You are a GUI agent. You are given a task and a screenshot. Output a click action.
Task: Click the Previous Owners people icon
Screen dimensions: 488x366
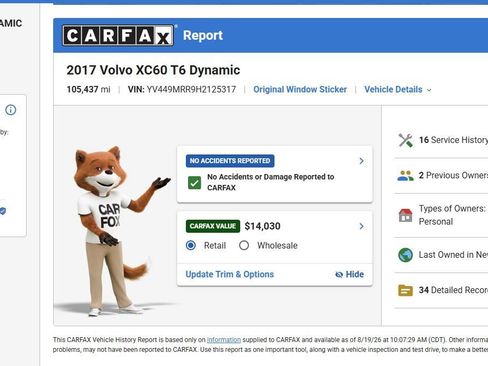405,175
